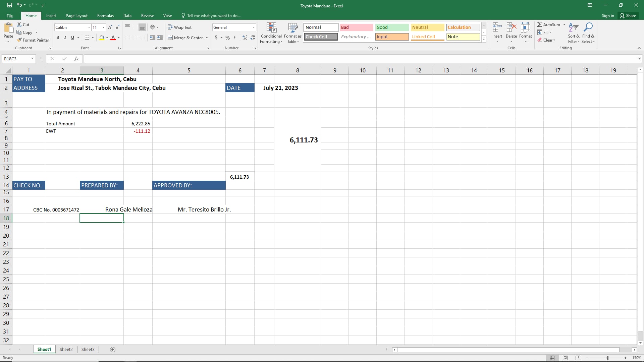Switch to Sheet2 worksheet tab
Screen dimensions: 644x362
66,349
